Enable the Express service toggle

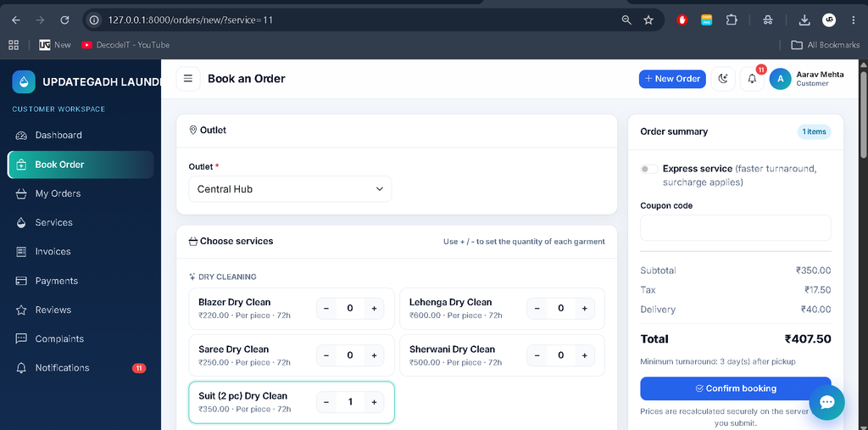[648, 169]
